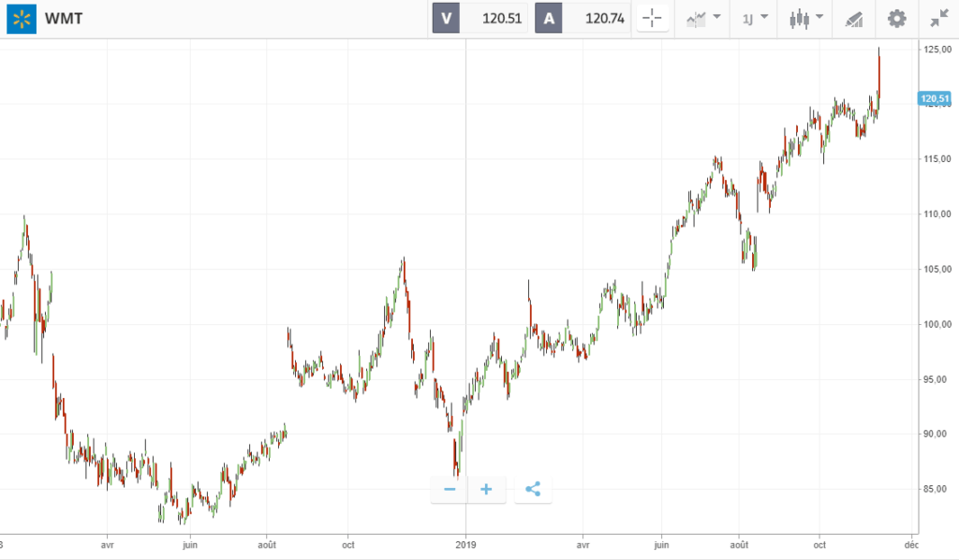
Task: Toggle the crosshair cursor tool
Action: tap(652, 19)
